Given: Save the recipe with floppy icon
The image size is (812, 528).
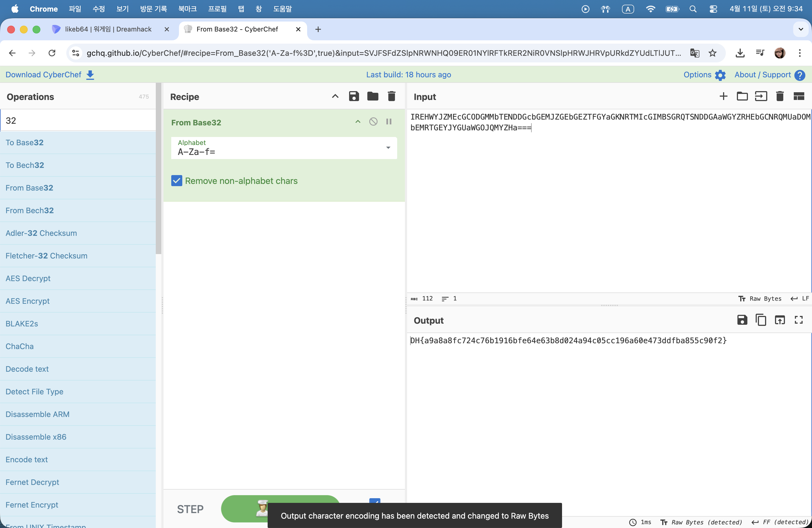Looking at the screenshot, I should tap(354, 97).
